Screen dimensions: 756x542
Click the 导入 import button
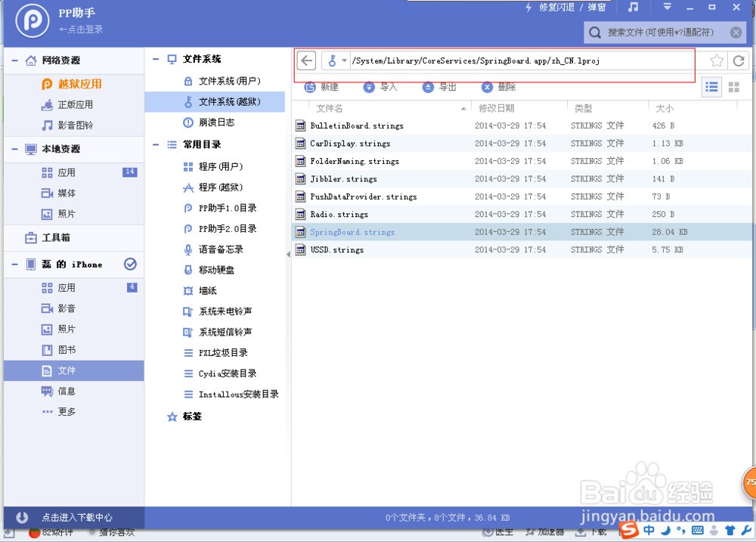[x=380, y=87]
